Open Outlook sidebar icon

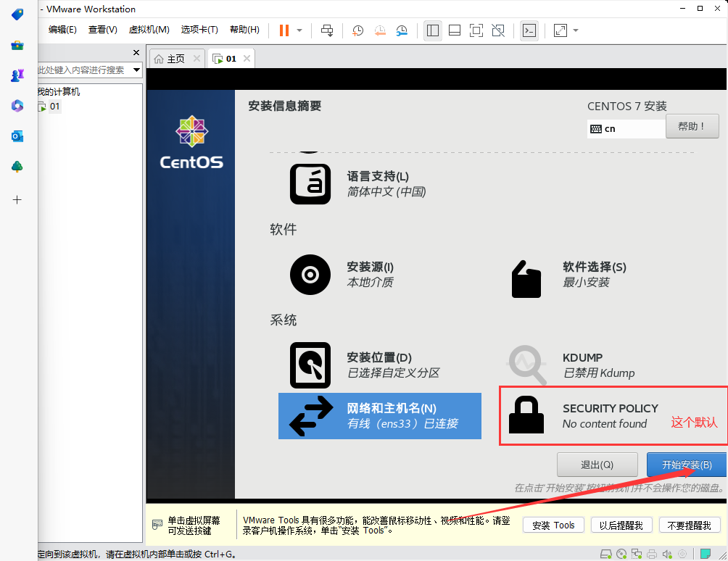[17, 136]
